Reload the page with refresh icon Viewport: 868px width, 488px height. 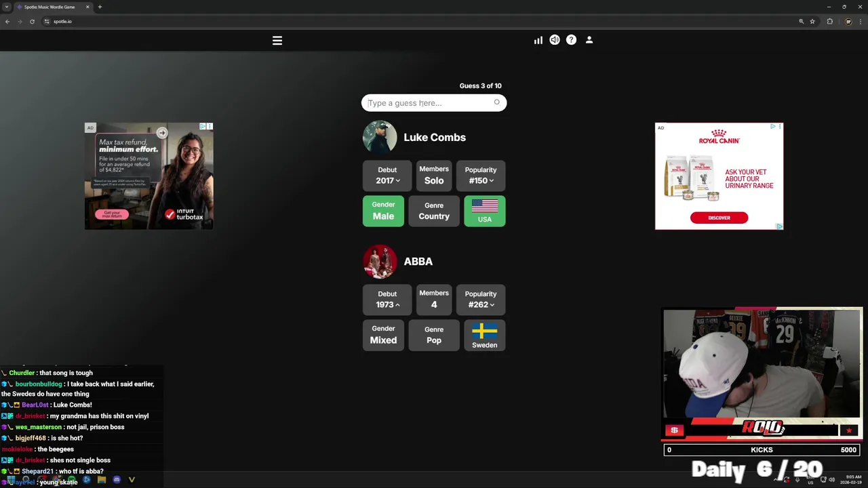click(32, 22)
